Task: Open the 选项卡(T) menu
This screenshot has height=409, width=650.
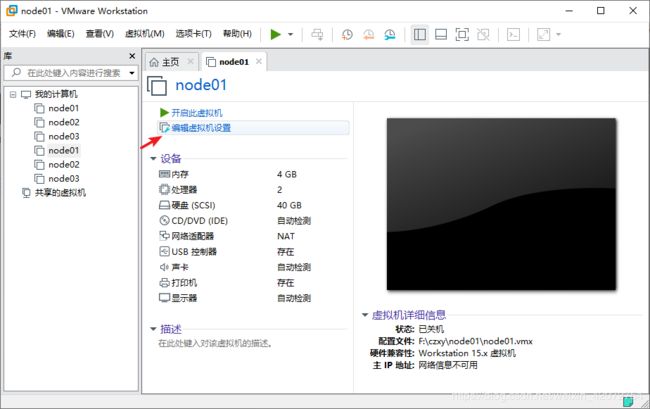Action: point(193,34)
